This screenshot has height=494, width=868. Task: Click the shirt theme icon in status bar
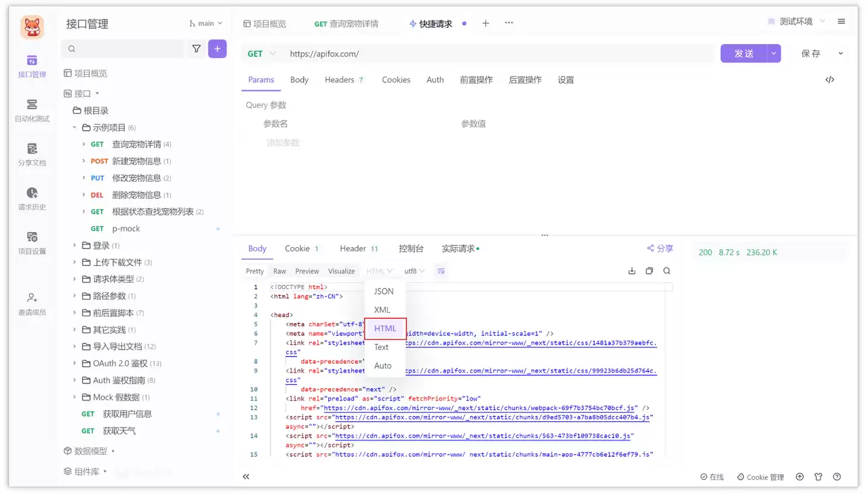click(x=818, y=477)
